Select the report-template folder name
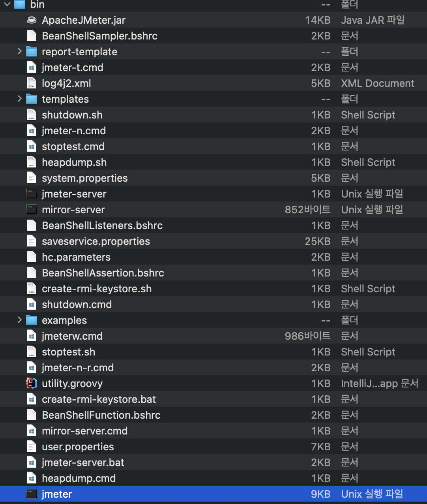Viewport: 427px width, 504px height. (x=80, y=52)
